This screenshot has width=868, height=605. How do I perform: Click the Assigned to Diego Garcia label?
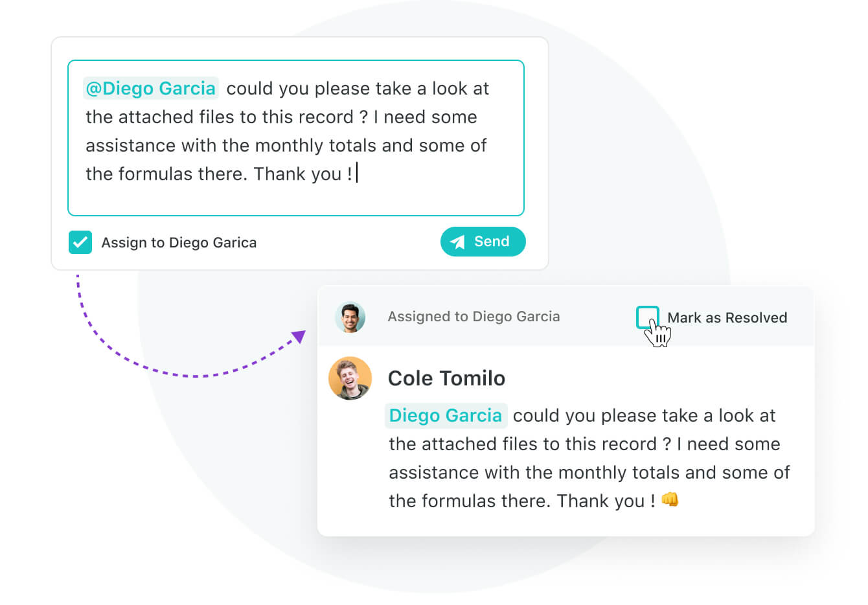point(474,317)
